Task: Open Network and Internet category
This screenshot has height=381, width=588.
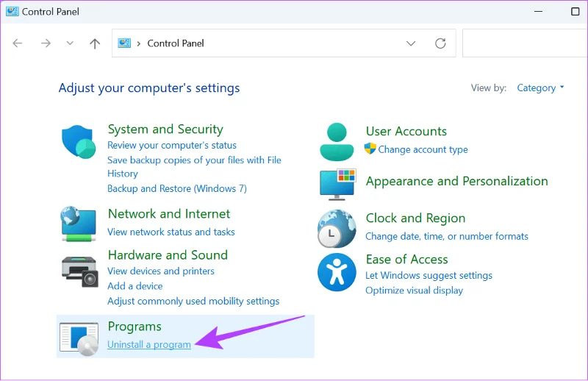Action: click(x=169, y=213)
